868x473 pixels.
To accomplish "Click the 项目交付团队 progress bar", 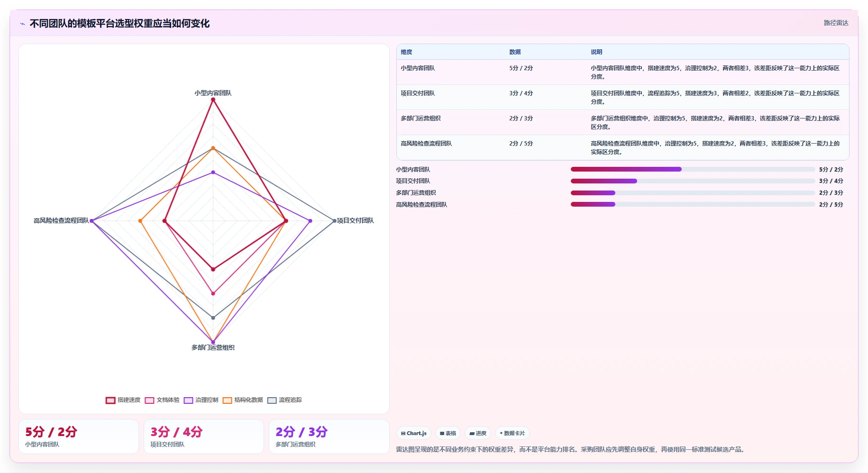I will click(693, 181).
